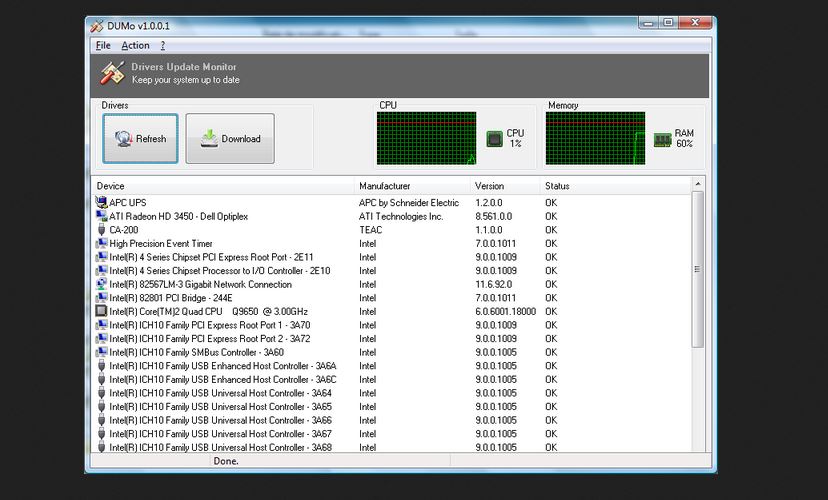Sort list by Device column header
The width and height of the screenshot is (828, 500).
pos(223,186)
